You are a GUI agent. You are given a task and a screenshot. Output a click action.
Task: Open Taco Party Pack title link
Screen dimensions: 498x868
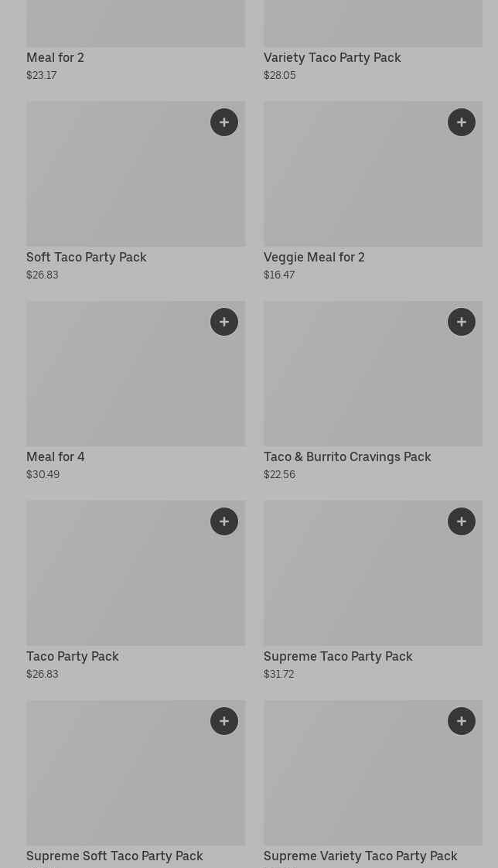click(x=72, y=657)
